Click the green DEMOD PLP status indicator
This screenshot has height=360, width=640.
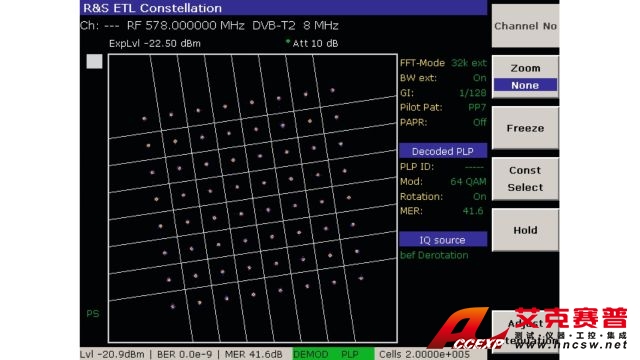[x=333, y=354]
